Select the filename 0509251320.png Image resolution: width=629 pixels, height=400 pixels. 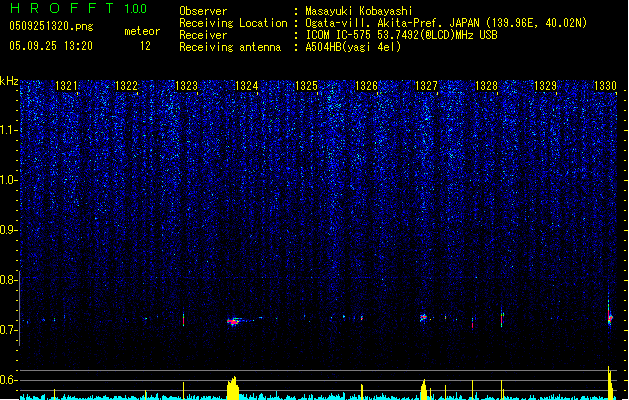[51, 26]
